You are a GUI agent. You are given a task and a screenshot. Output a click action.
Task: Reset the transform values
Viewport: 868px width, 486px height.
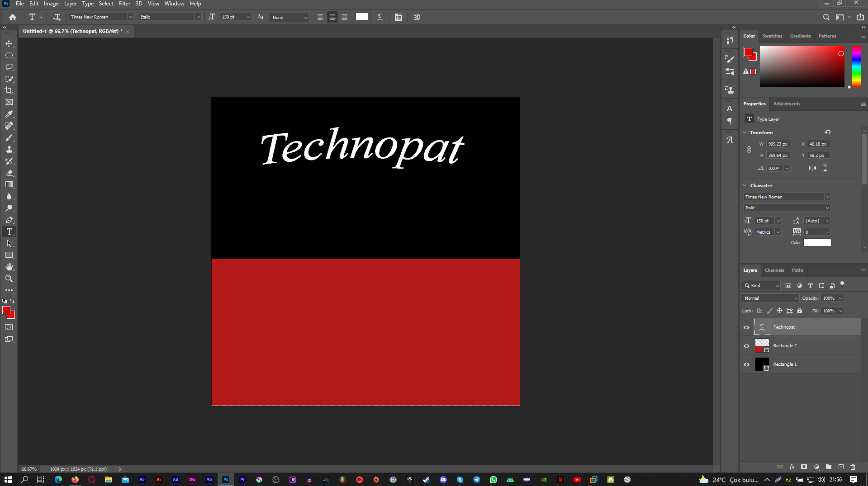coord(827,132)
